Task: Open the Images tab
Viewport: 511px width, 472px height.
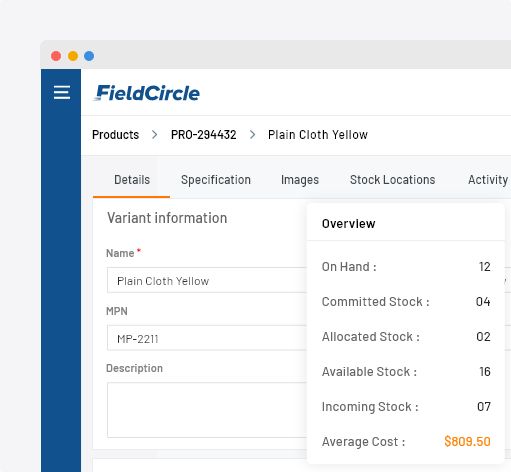Action: tap(300, 180)
